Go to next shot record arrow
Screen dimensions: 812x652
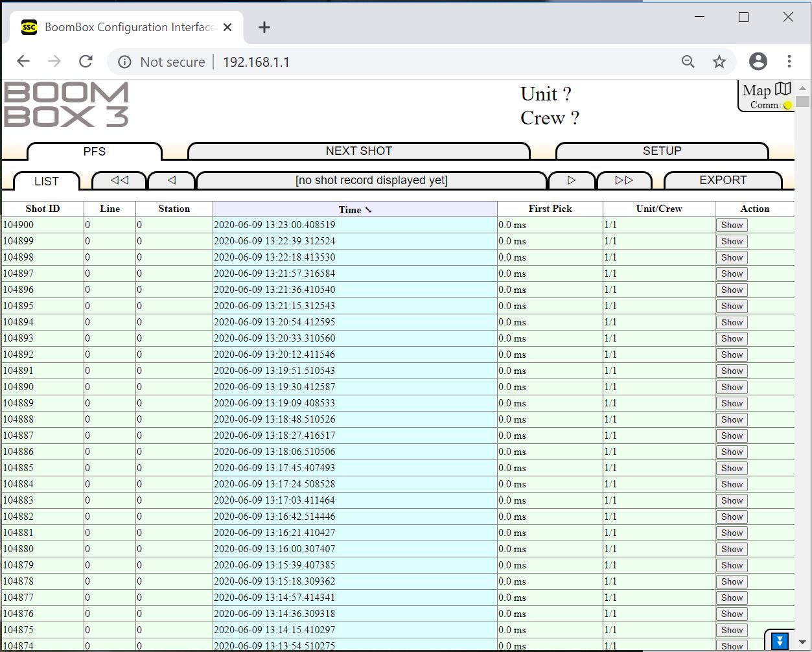point(571,180)
